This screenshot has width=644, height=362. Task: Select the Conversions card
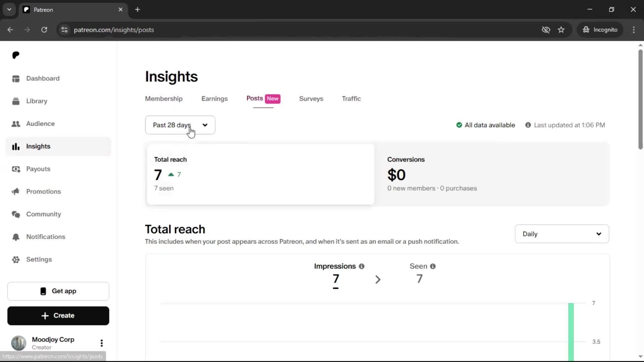coord(492,174)
